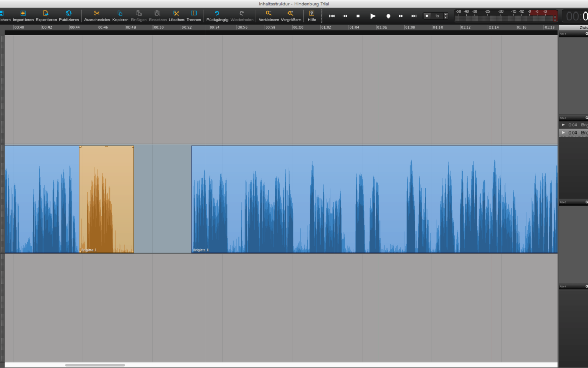Click the Publizieren globe icon
588x368 pixels.
coord(69,14)
